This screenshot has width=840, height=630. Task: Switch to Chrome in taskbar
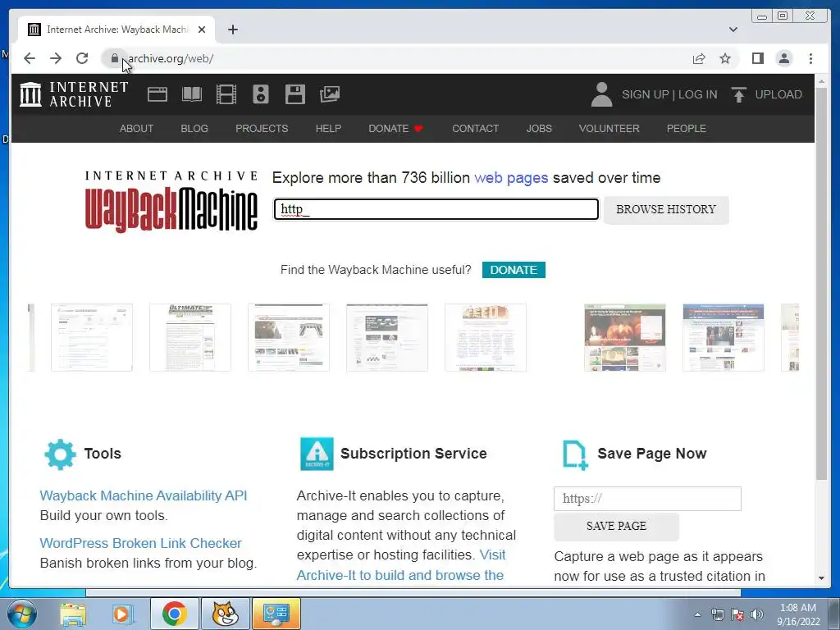[174, 614]
